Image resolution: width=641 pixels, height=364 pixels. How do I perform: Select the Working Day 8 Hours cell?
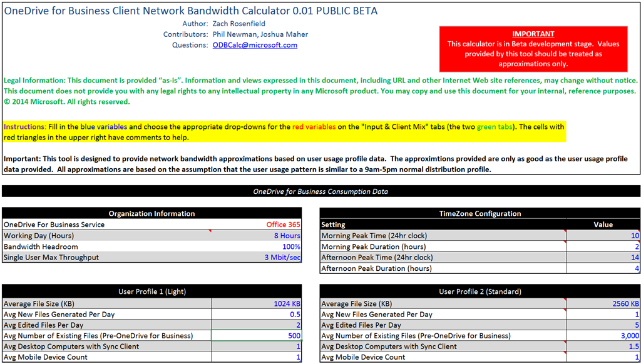coord(287,236)
